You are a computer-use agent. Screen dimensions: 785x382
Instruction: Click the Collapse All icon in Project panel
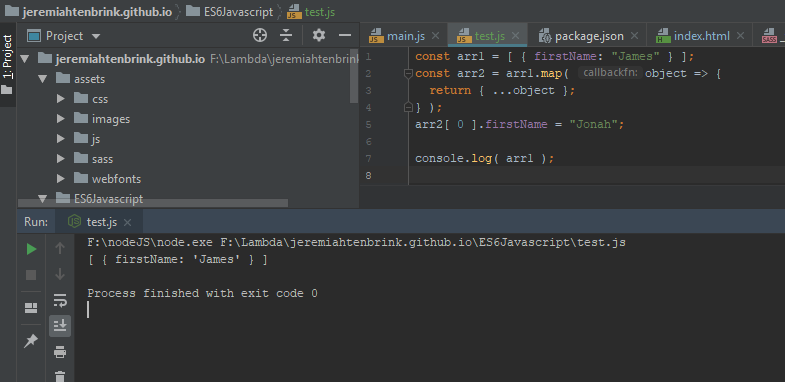pos(286,35)
